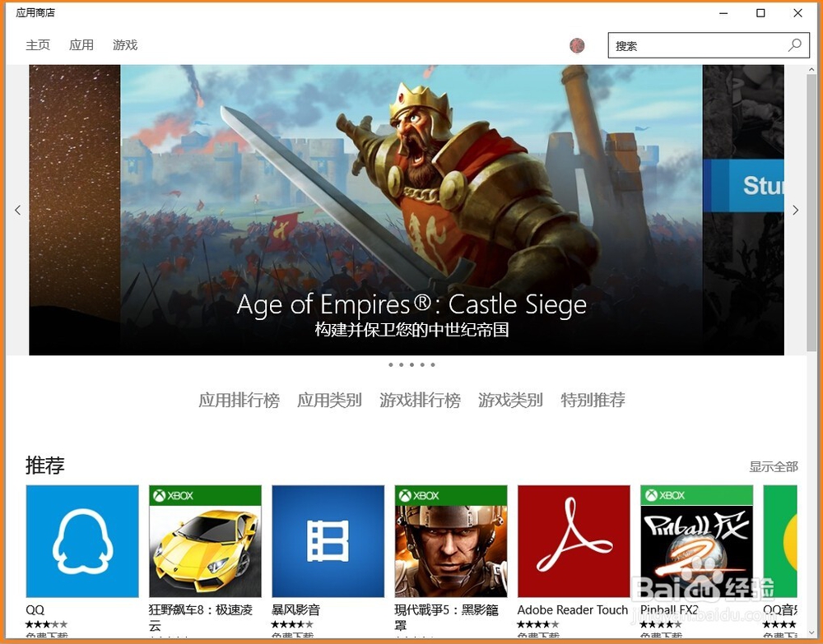Select the middle carousel indicator dot
Screen dimensions: 823x644
411,364
